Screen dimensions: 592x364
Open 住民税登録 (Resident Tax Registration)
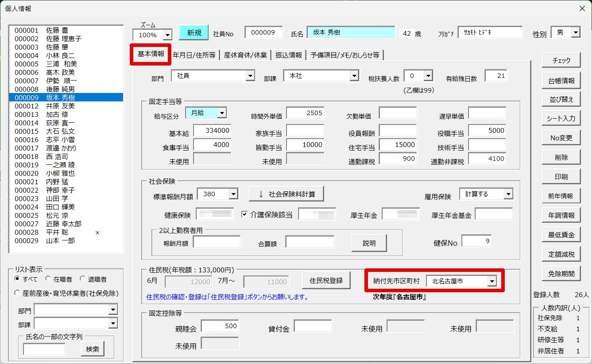(326, 280)
